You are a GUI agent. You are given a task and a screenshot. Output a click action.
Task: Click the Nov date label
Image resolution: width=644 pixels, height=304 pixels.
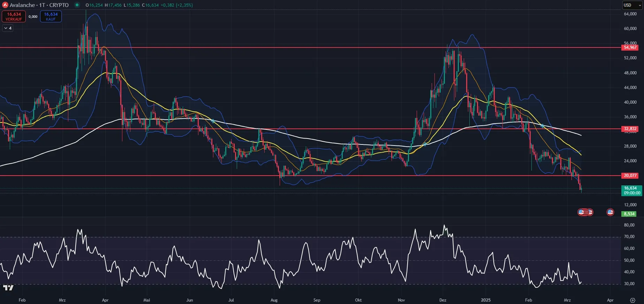coord(401,300)
